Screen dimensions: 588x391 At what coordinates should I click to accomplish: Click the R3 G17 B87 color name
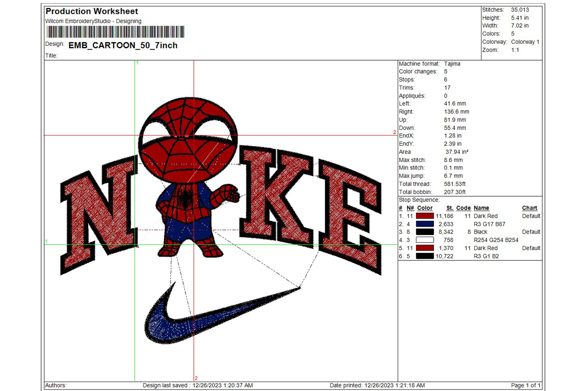tap(489, 224)
